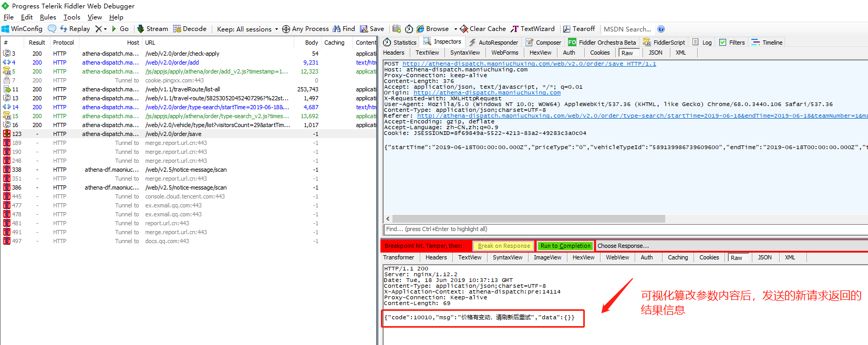This screenshot has height=345, width=868.
Task: Click the Fiddler app icon in title bar
Action: click(5, 6)
